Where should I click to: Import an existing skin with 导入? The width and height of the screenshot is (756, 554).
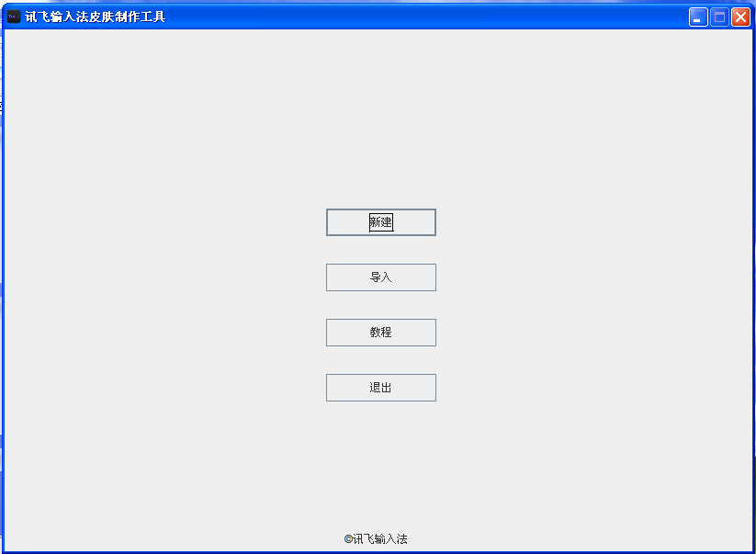(x=381, y=277)
